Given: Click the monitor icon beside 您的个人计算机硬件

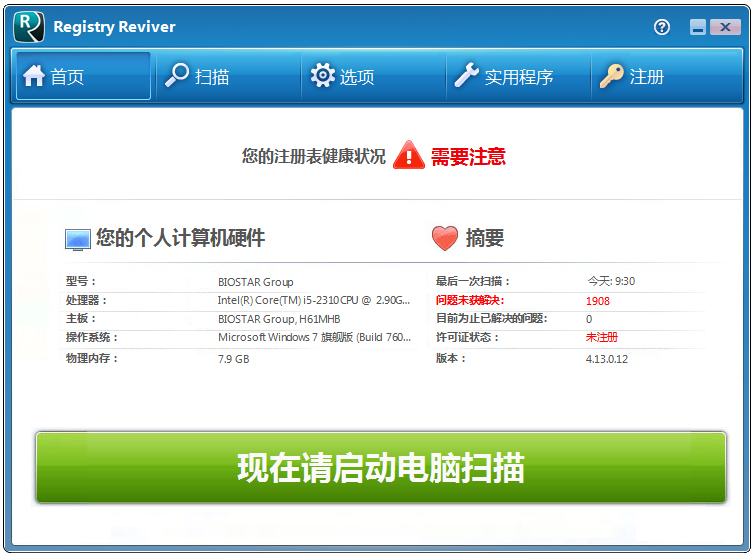Looking at the screenshot, I should click(78, 240).
